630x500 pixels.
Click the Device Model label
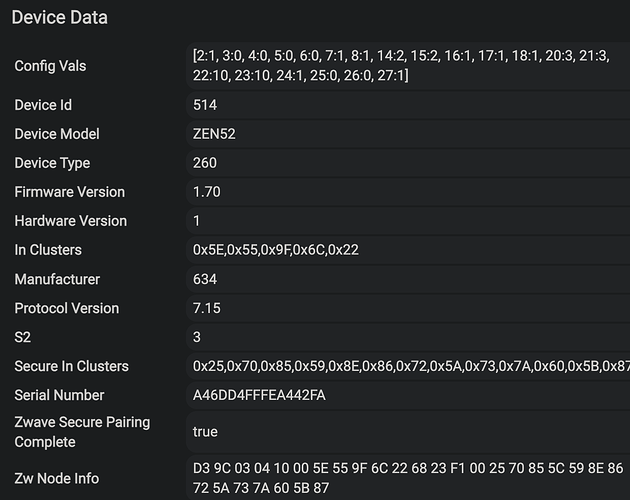[x=57, y=134]
